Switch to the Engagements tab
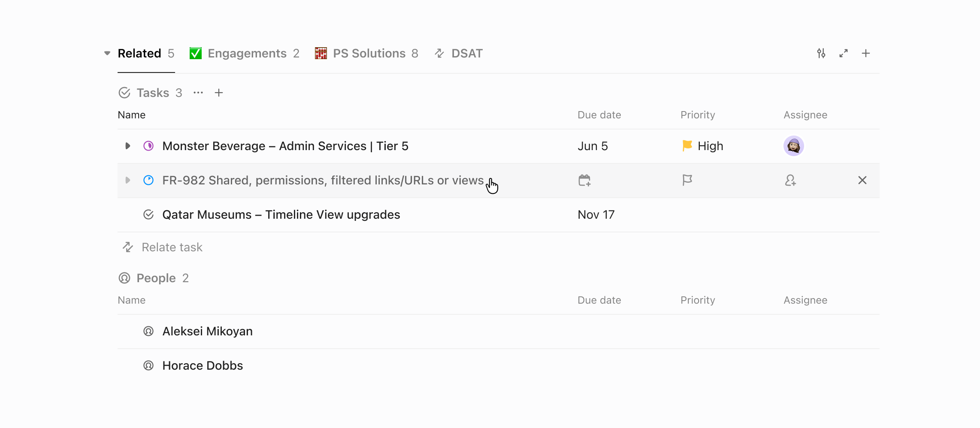 click(245, 53)
